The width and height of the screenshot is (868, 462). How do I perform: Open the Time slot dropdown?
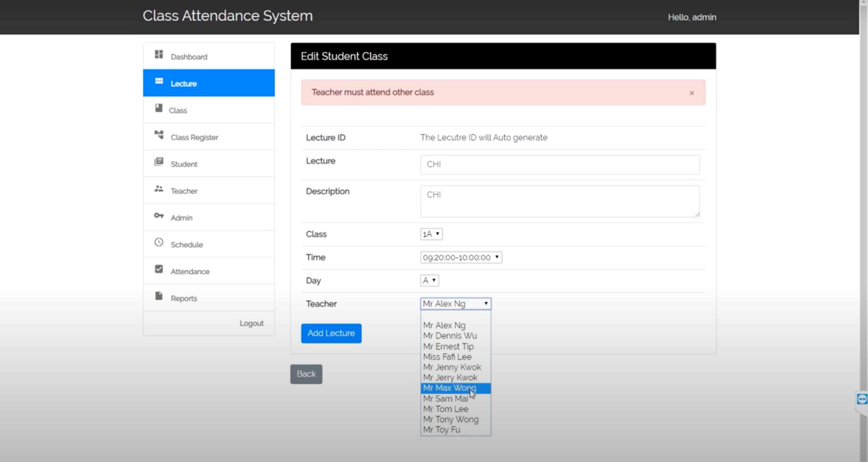461,258
